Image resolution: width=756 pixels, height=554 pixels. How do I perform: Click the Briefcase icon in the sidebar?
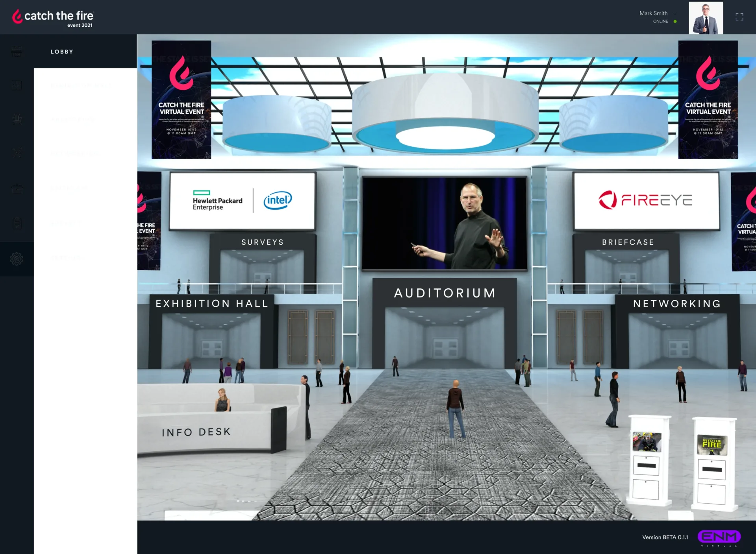[17, 188]
